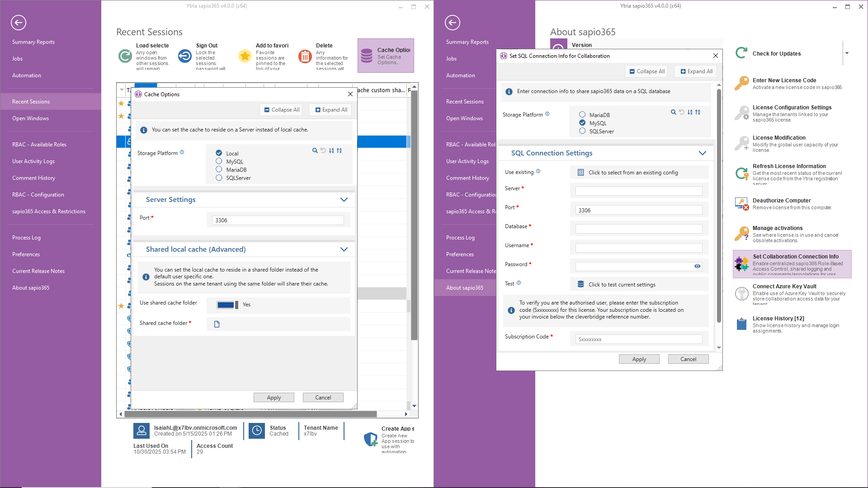Click the License History clipboard icon
Image resolution: width=868 pixels, height=488 pixels.
(741, 324)
